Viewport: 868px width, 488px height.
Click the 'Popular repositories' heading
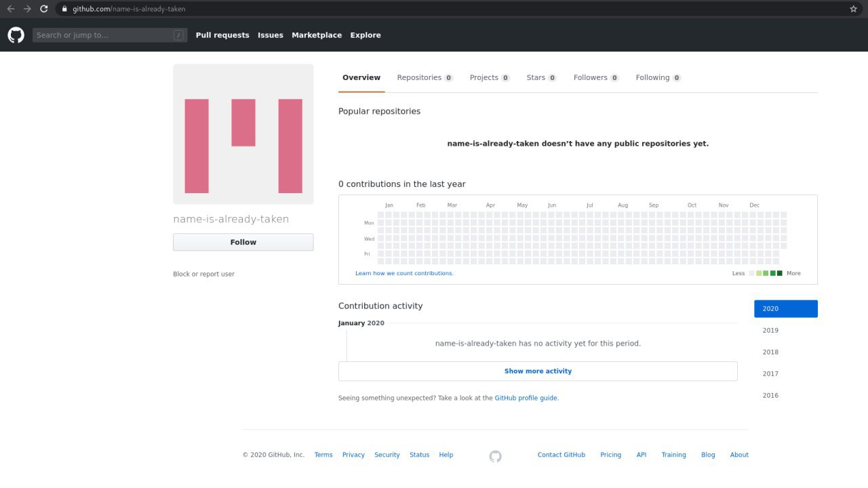[380, 111]
